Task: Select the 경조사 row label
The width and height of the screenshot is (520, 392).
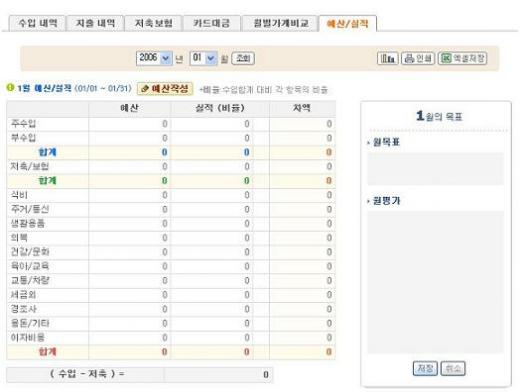Action: coord(23,309)
